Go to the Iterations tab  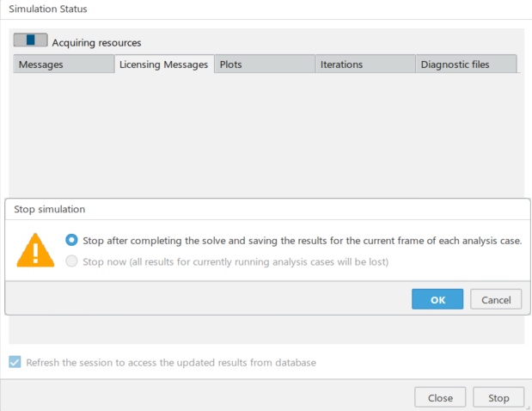(365, 64)
